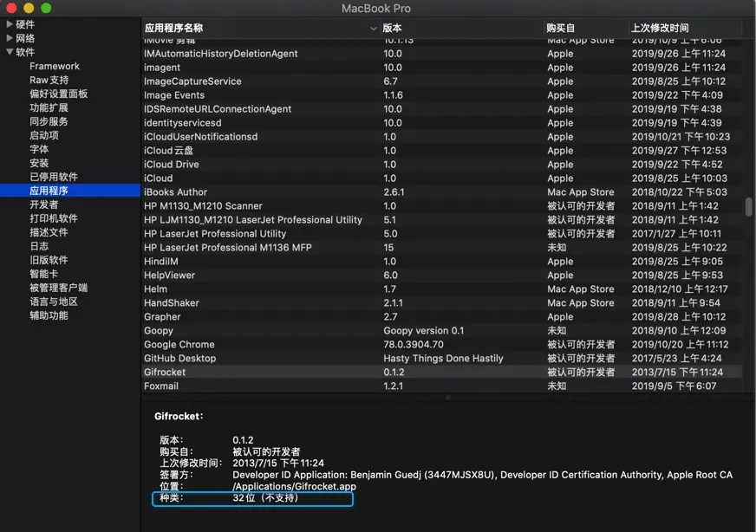Select HP LJM1130_M1210 LaserJet Professional Utility row
The width and height of the screenshot is (756, 532).
[x=441, y=220]
